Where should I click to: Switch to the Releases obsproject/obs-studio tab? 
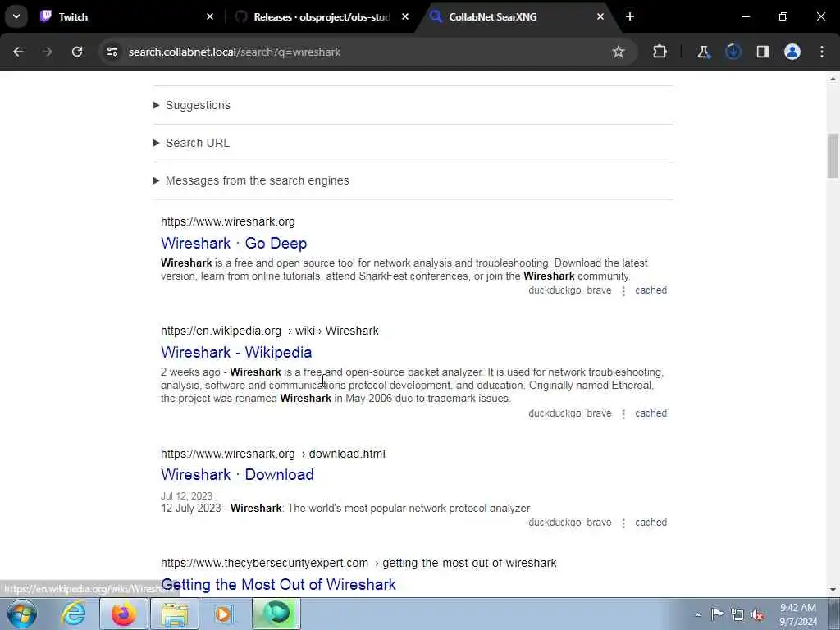click(x=321, y=16)
